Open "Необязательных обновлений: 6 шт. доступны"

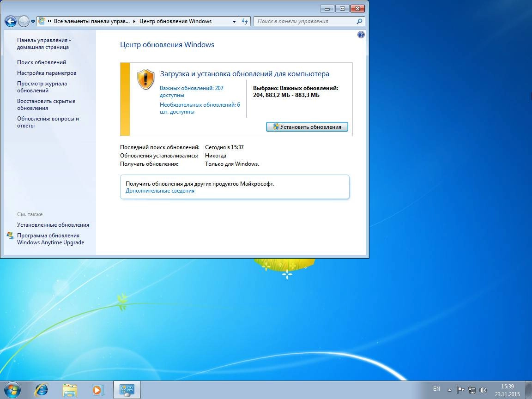point(200,108)
